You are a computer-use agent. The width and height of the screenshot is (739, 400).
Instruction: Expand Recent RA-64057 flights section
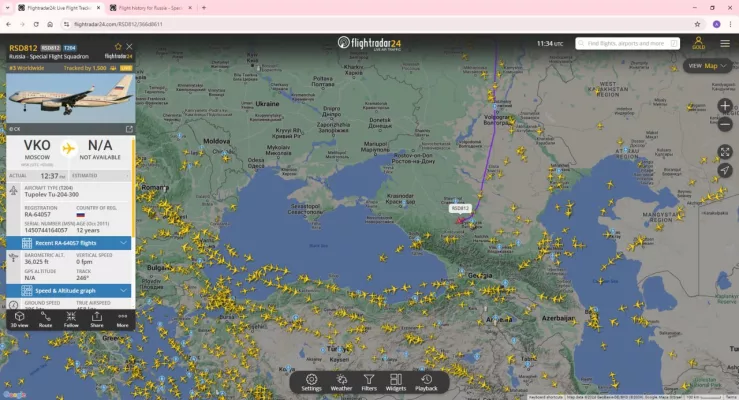[70, 243]
